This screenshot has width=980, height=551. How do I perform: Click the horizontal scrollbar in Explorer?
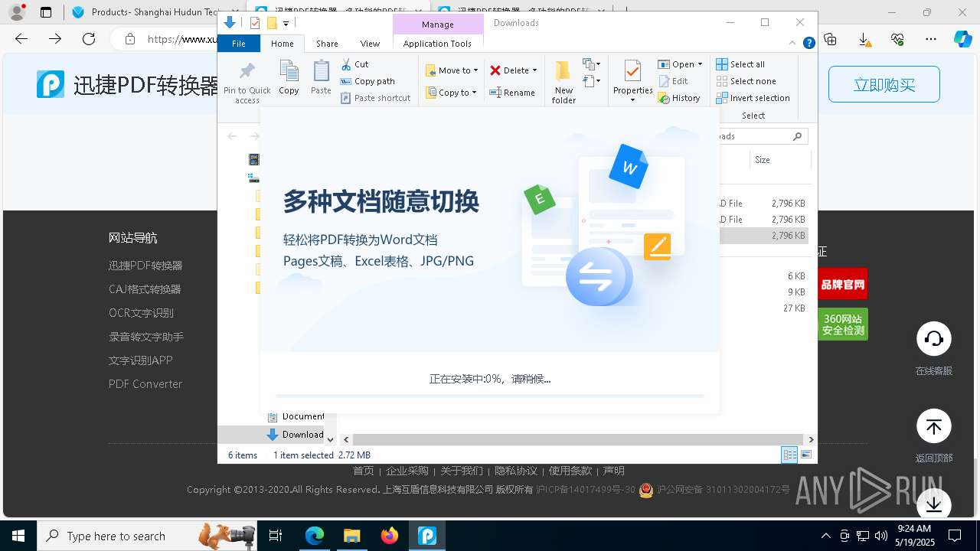[578, 439]
